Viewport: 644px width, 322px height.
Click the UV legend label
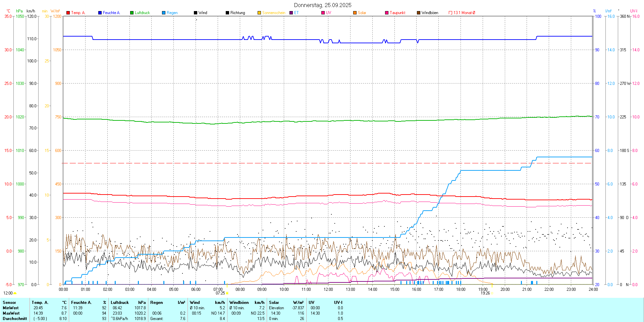point(328,13)
